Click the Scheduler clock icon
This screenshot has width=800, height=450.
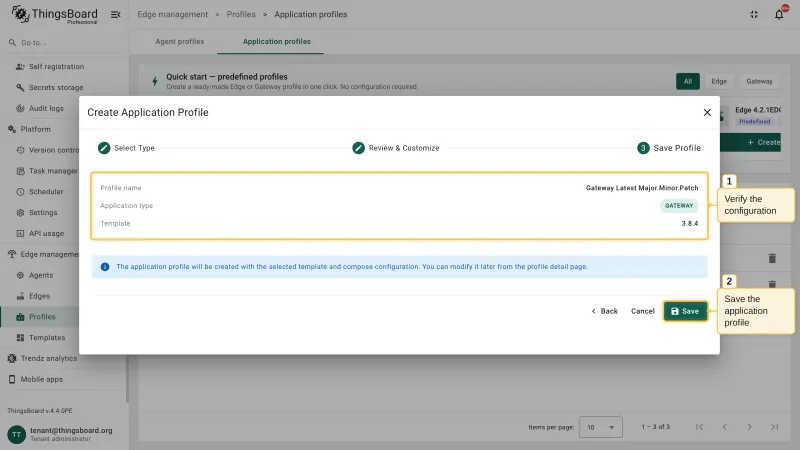coord(20,192)
